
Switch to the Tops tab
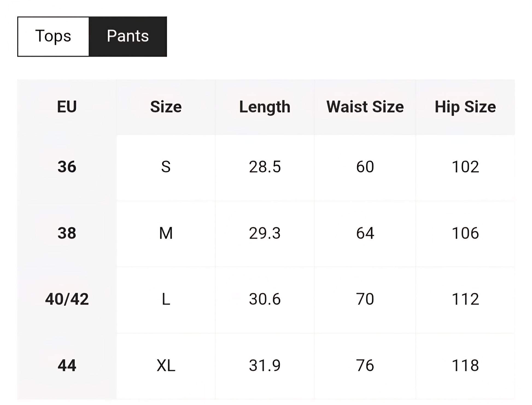point(53,37)
